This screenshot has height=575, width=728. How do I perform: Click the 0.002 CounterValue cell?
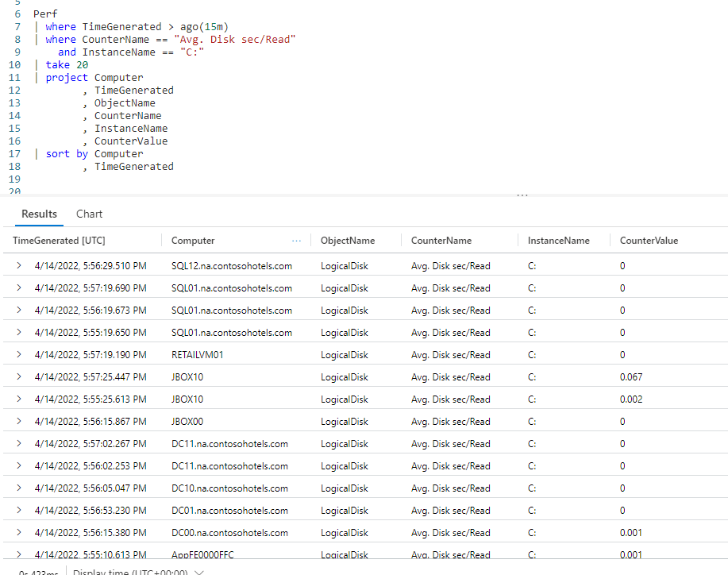click(631, 399)
